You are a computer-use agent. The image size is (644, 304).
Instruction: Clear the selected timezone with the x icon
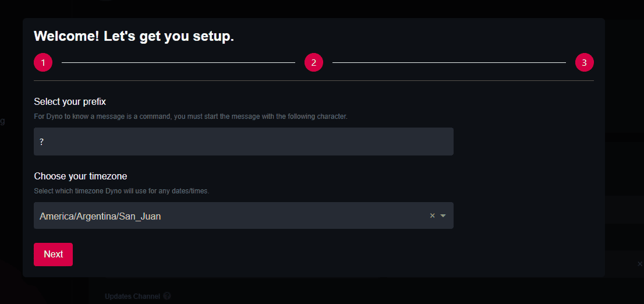pos(432,215)
